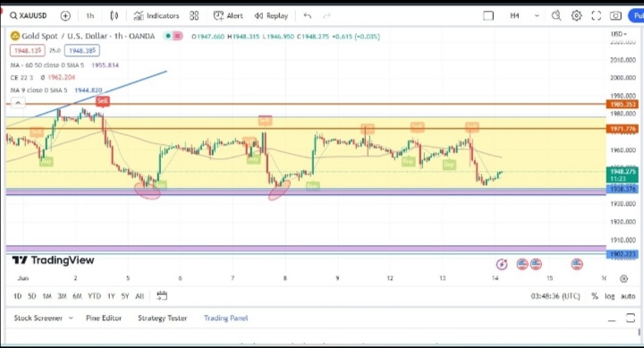The height and width of the screenshot is (348, 644).
Task: Toggle log scale mode
Action: click(x=609, y=296)
